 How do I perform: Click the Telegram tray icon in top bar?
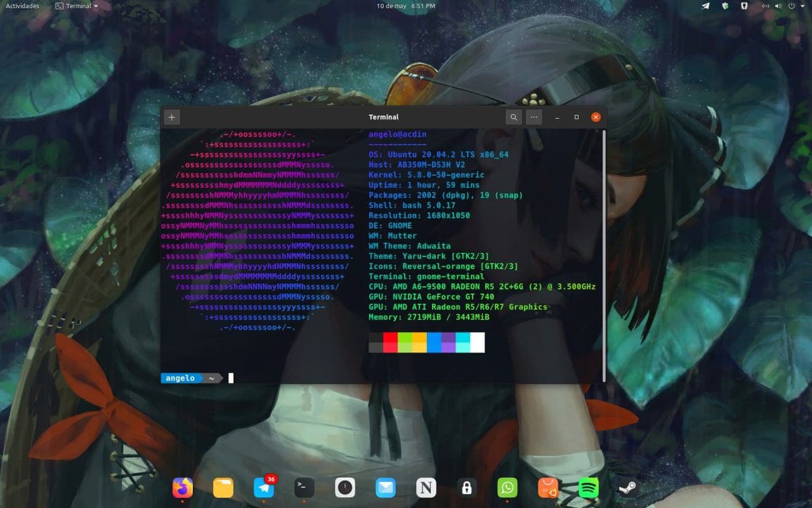[x=705, y=6]
